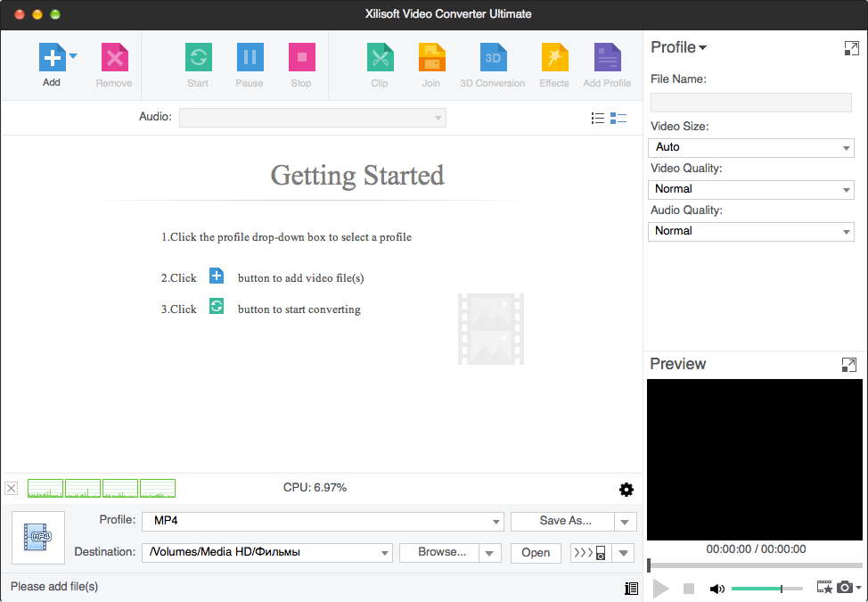The width and height of the screenshot is (868, 602).
Task: Play the preview video
Action: pos(660,588)
